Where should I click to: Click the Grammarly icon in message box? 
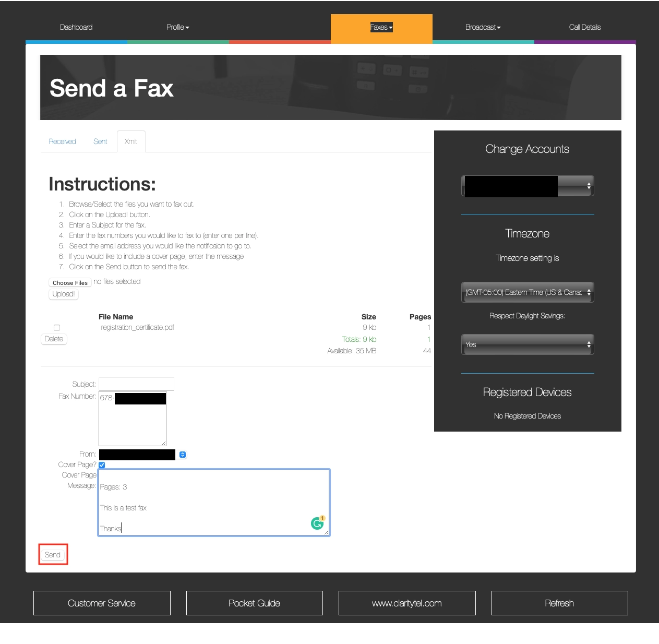pos(317,523)
